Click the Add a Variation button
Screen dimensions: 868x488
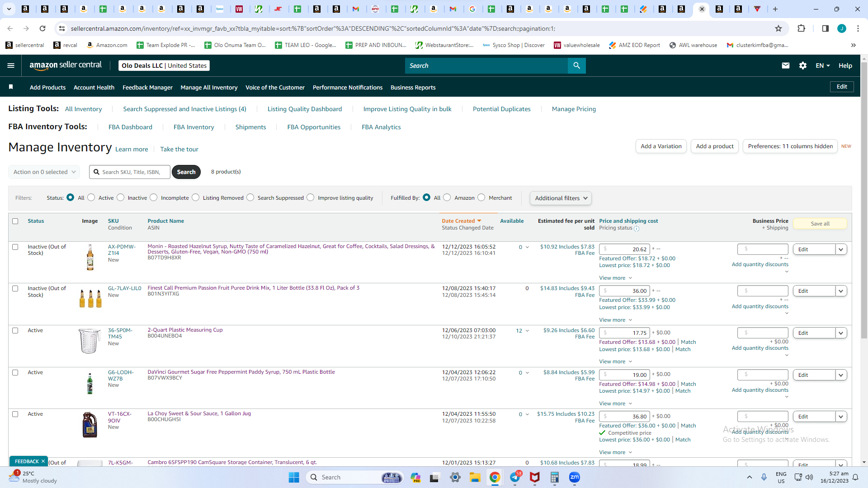point(661,146)
